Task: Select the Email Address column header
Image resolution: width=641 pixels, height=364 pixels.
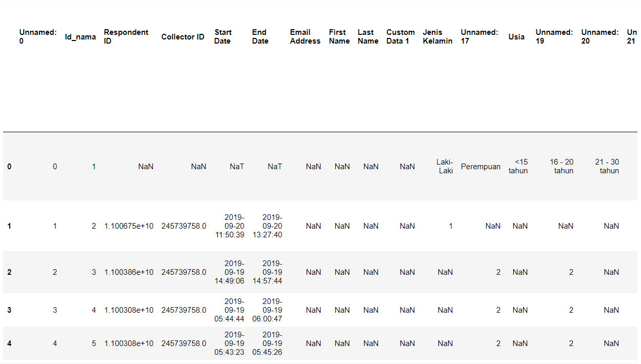Action: (305, 36)
